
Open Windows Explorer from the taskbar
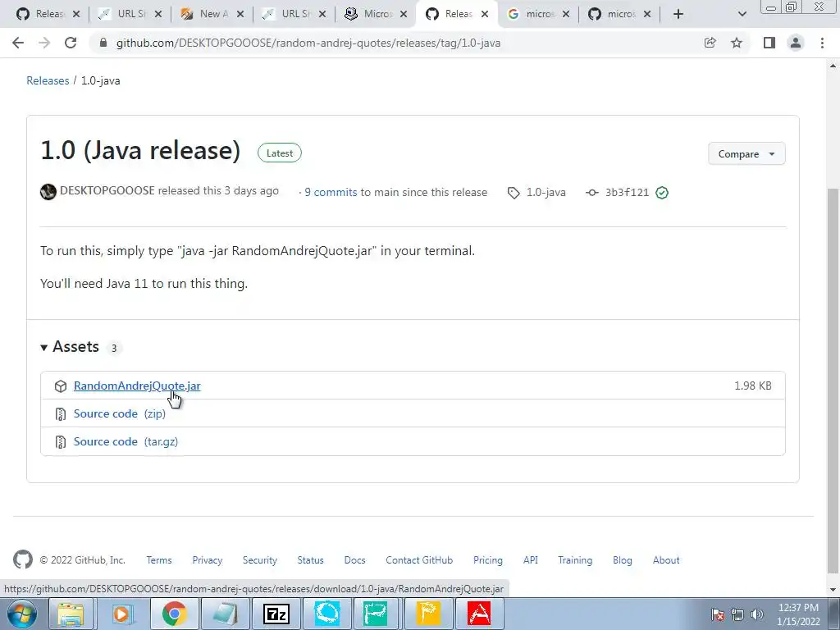(x=71, y=614)
